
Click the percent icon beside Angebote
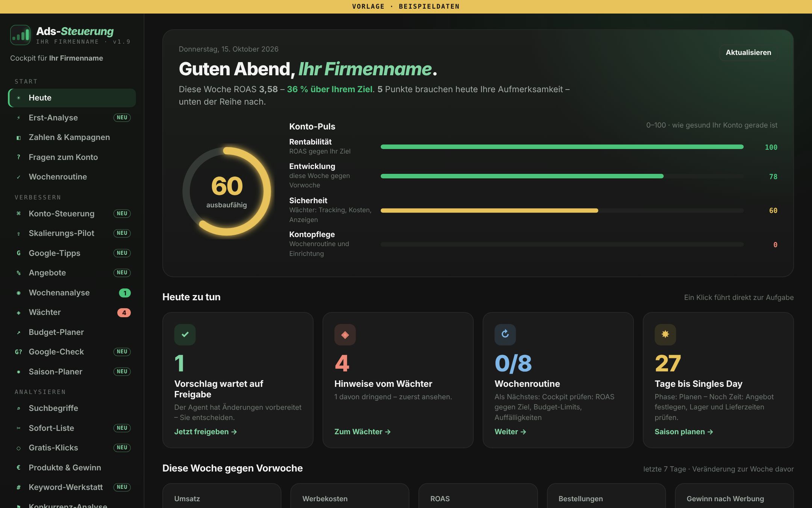tap(18, 273)
